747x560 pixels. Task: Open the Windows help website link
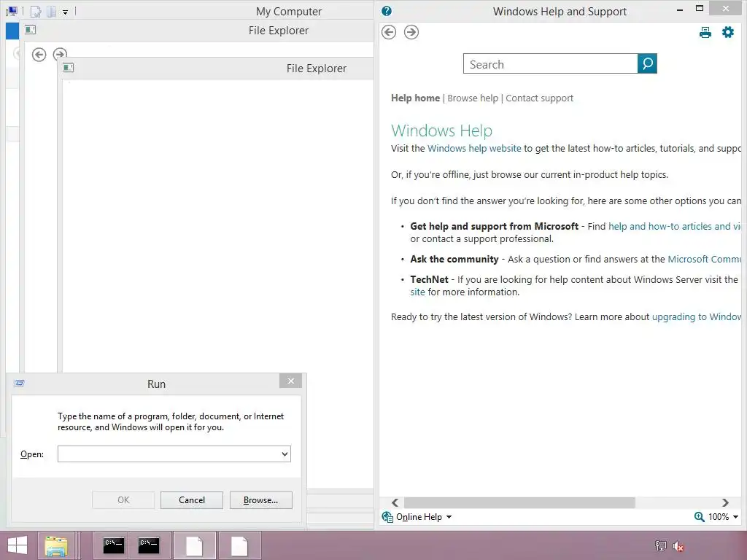[474, 148]
